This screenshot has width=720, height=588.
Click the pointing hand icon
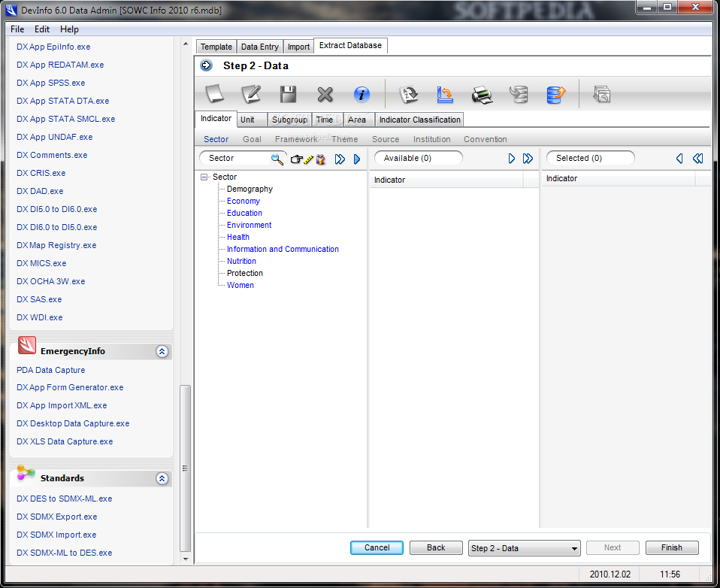pyautogui.click(x=297, y=159)
